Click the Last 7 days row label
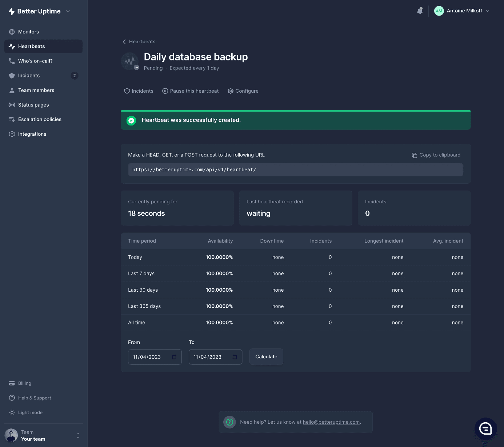The height and width of the screenshot is (447, 504). point(141,274)
